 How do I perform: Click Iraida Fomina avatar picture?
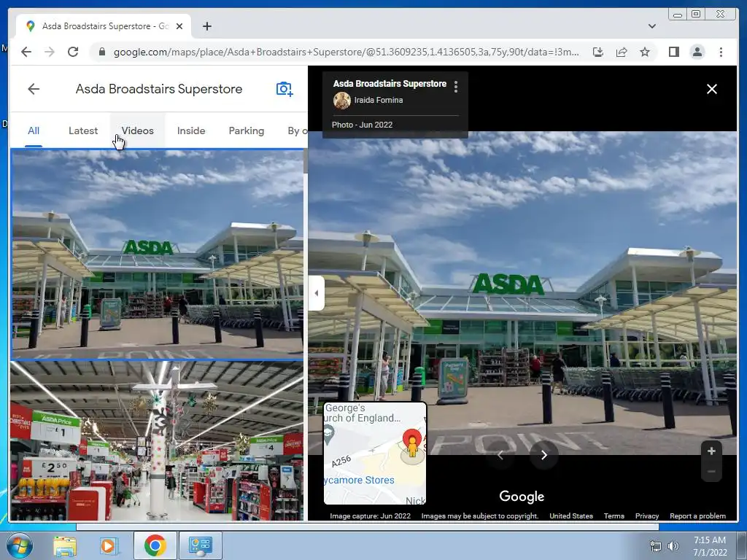pos(341,101)
